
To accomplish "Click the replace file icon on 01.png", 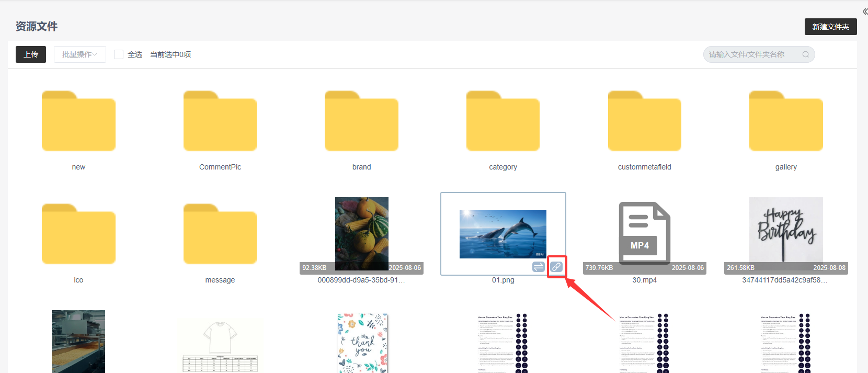I will click(539, 267).
